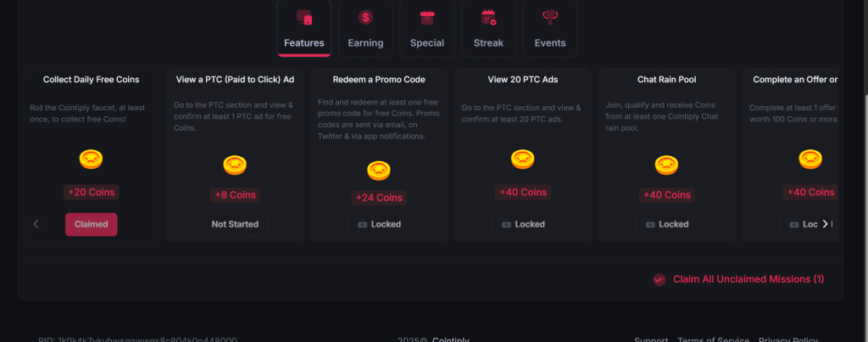Screen dimensions: 868x342
Task: Click the Streak calendar icon
Action: pyautogui.click(x=488, y=17)
